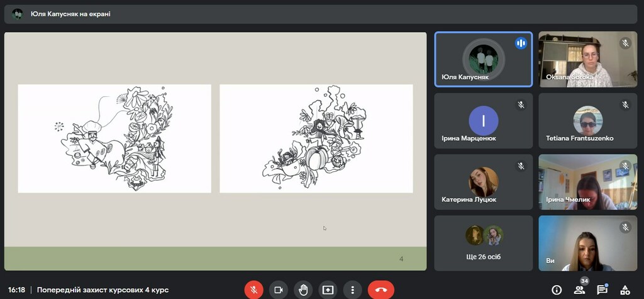Viewport: 644px width, 299px height.
Task: Select the Oksana Soroka video tile
Action: (588, 59)
